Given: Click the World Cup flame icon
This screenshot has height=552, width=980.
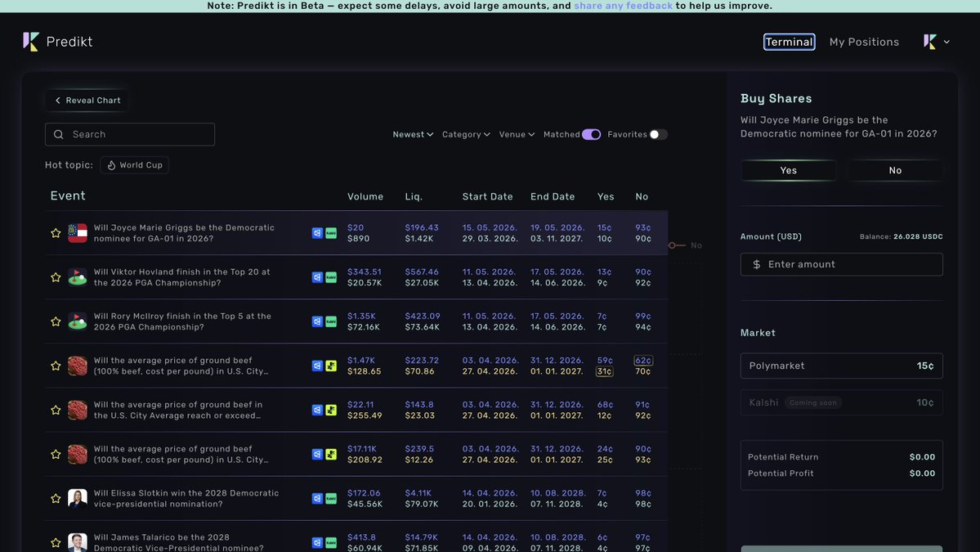Looking at the screenshot, I should [x=111, y=165].
